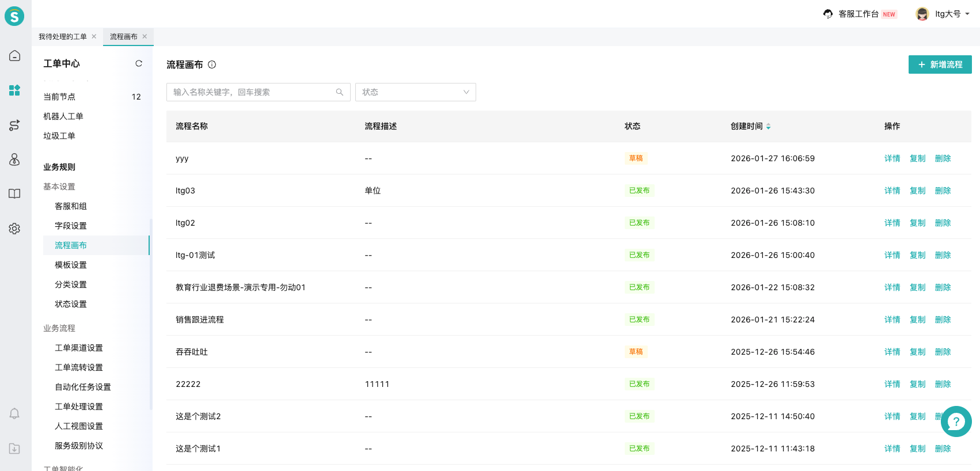Image resolution: width=980 pixels, height=471 pixels.
Task: Open settings gear icon in sidebar
Action: click(x=15, y=229)
